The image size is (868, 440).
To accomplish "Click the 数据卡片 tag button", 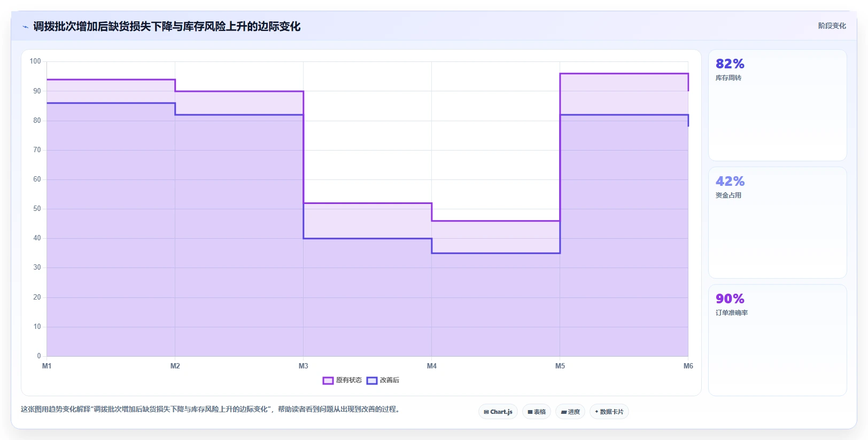I will coord(609,412).
